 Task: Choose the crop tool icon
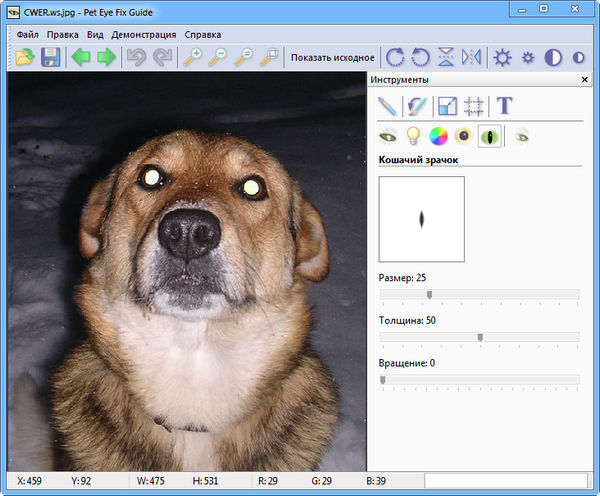[x=475, y=105]
